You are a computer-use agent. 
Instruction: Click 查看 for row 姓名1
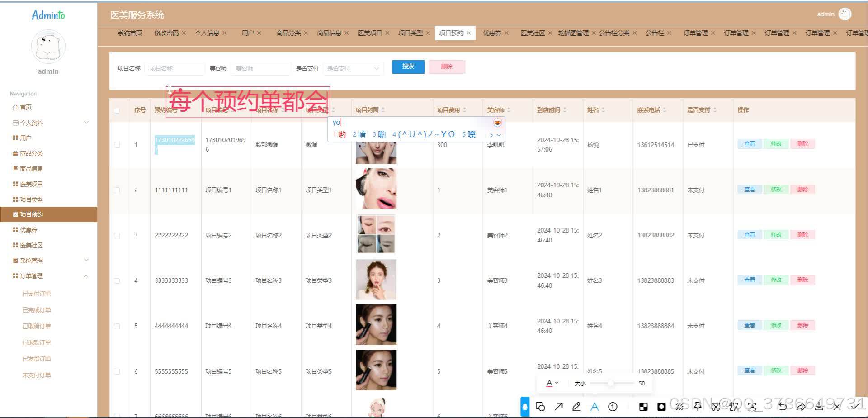(x=750, y=190)
